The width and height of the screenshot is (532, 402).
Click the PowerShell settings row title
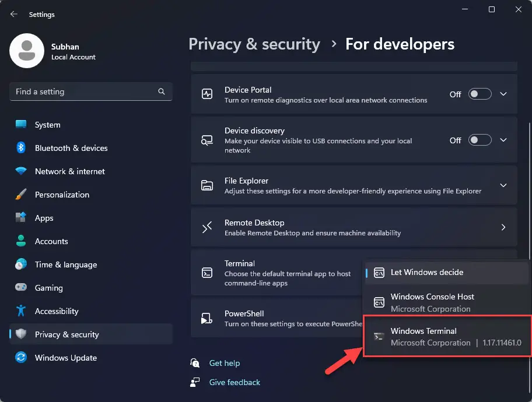[244, 313]
